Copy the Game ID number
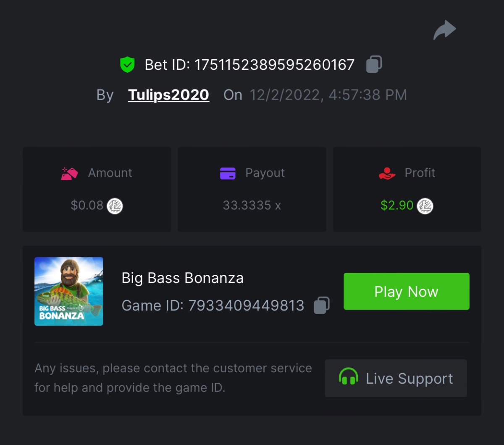This screenshot has height=445, width=504. (x=322, y=305)
